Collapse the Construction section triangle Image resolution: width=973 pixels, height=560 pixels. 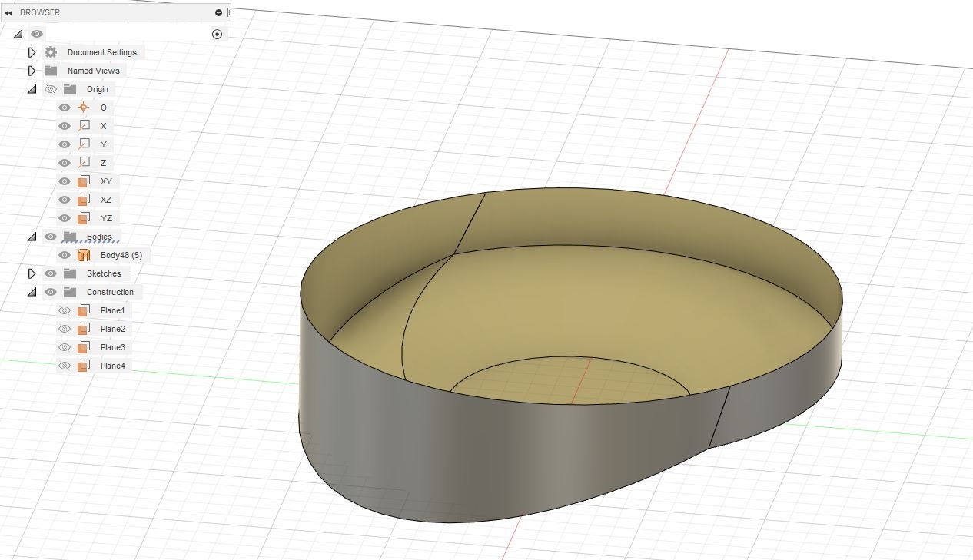(x=32, y=292)
